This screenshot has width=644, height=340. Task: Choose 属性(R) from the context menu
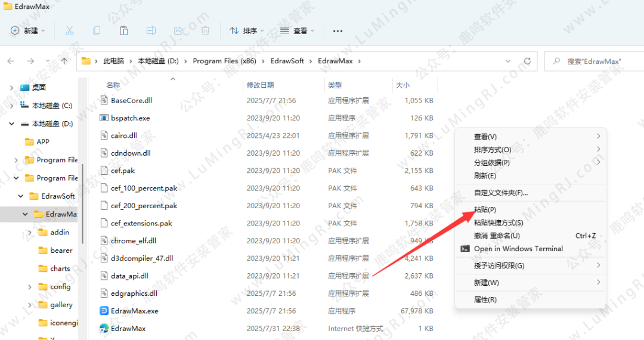(485, 299)
